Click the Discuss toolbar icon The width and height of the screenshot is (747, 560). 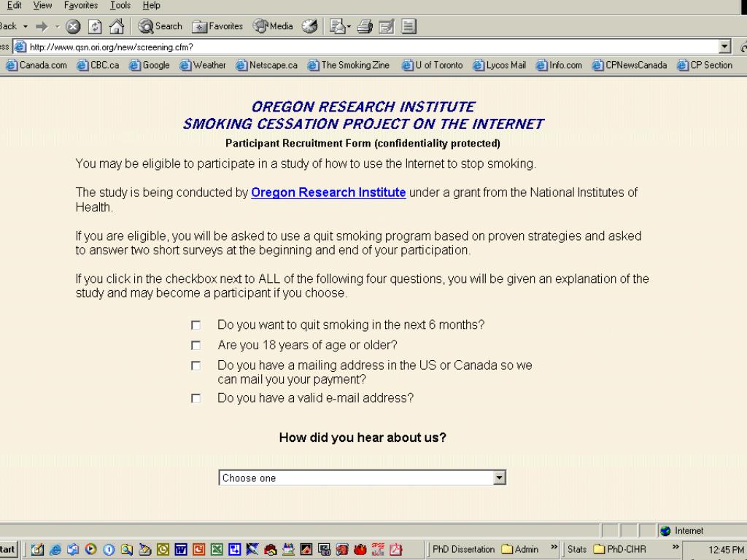coord(409,26)
